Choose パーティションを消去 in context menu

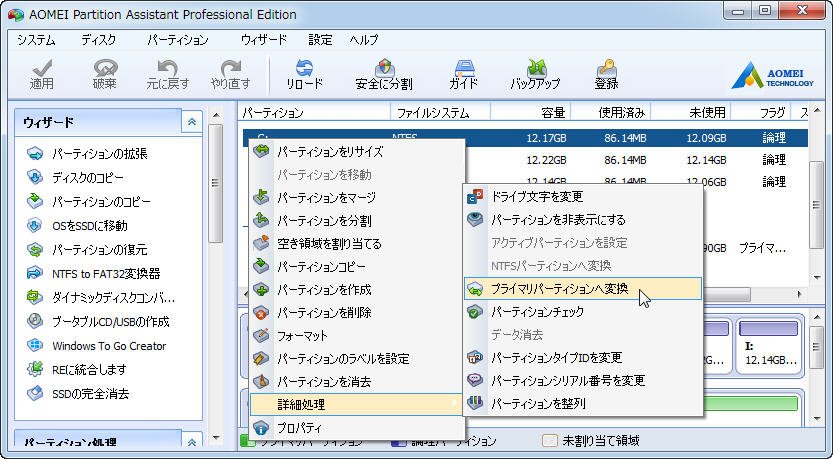[357, 381]
